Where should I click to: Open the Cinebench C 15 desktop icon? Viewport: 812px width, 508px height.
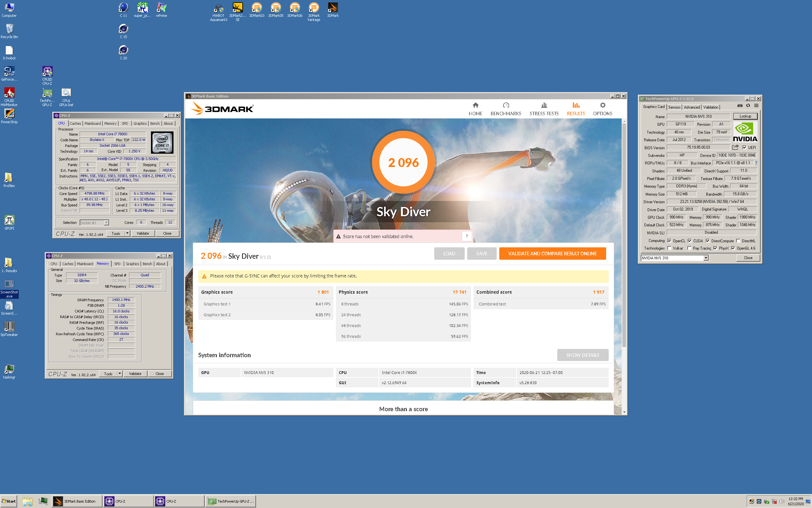[123, 31]
